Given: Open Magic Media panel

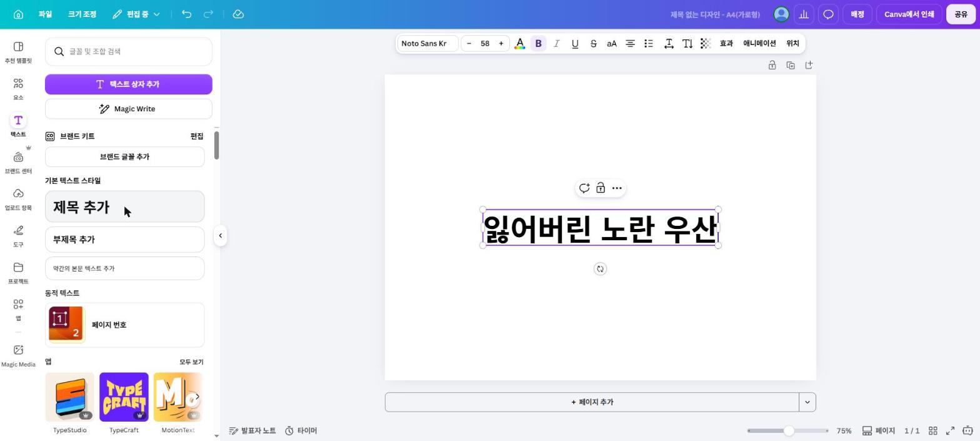Looking at the screenshot, I should coord(18,356).
